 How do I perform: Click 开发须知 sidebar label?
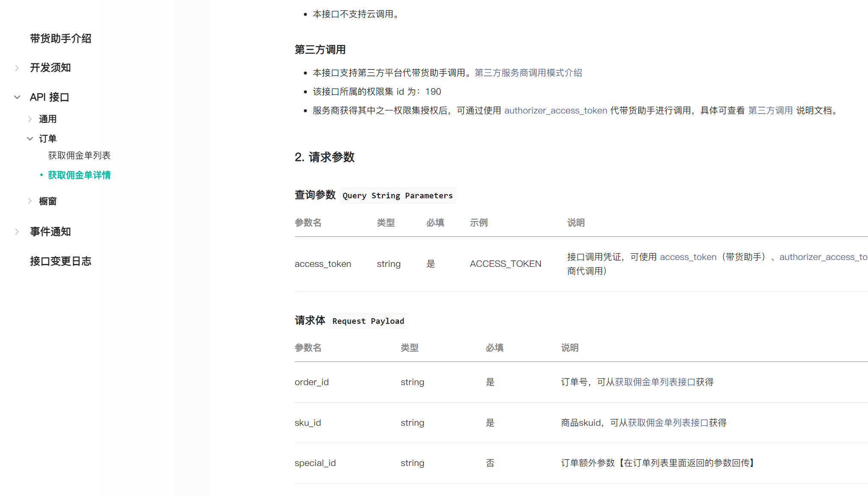(x=50, y=68)
